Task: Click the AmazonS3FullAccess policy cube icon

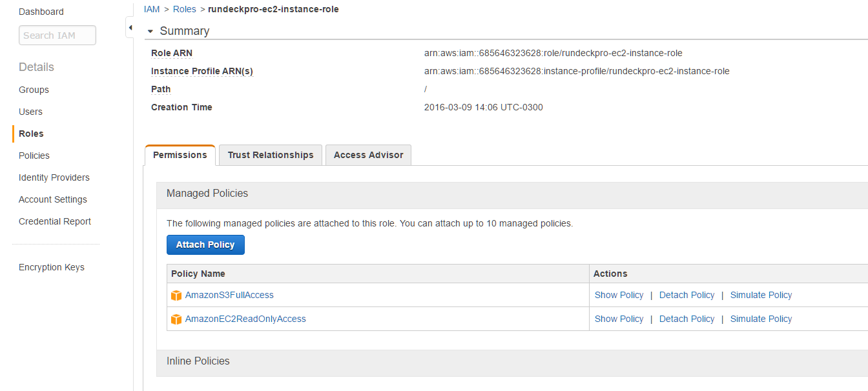Action: (176, 296)
